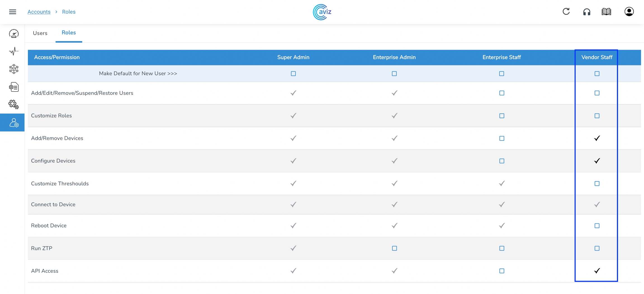Enable Customize Roles for Enterprise Staff

(x=502, y=116)
